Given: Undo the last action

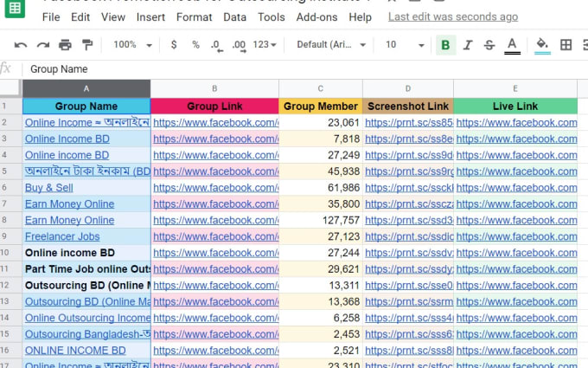Looking at the screenshot, I should click(20, 45).
